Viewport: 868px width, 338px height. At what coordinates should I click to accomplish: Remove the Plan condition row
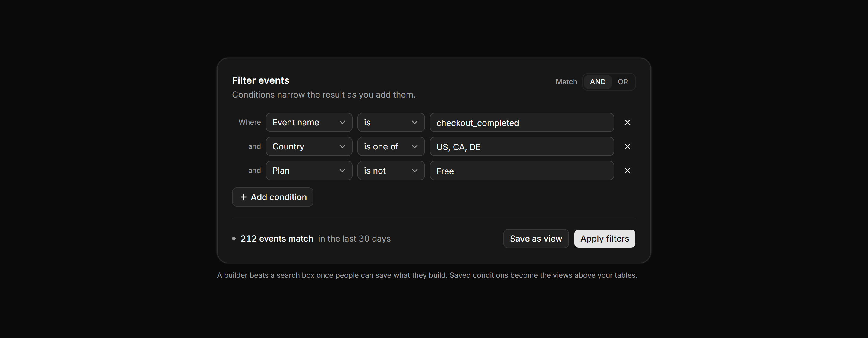627,171
